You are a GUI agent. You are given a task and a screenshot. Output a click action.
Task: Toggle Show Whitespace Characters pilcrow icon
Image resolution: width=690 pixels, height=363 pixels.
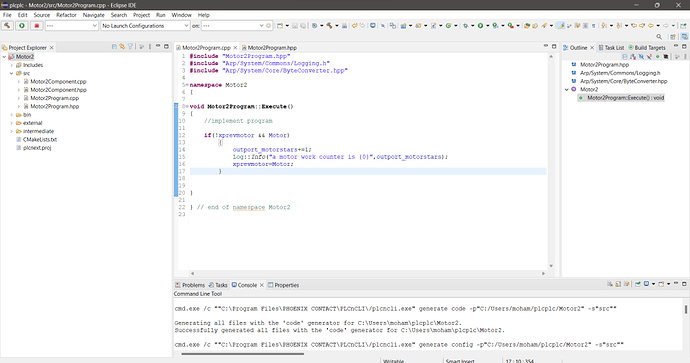594,26
